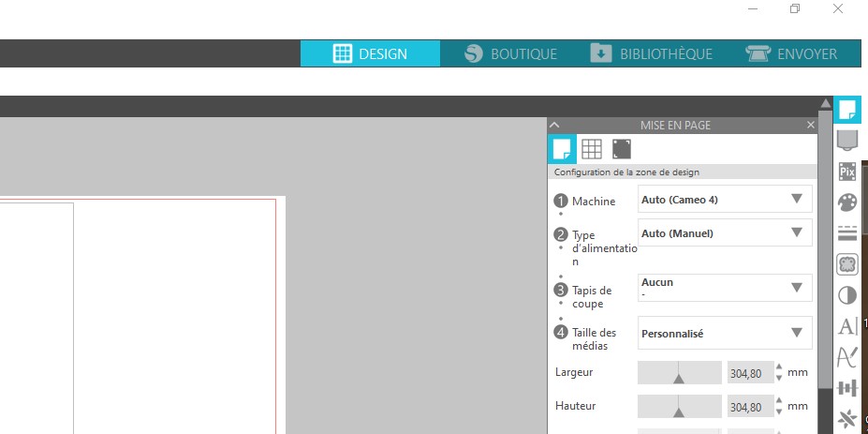The height and width of the screenshot is (434, 868).
Task: Switch to the BIBLIOTHÈQUE tab
Action: 652,53
